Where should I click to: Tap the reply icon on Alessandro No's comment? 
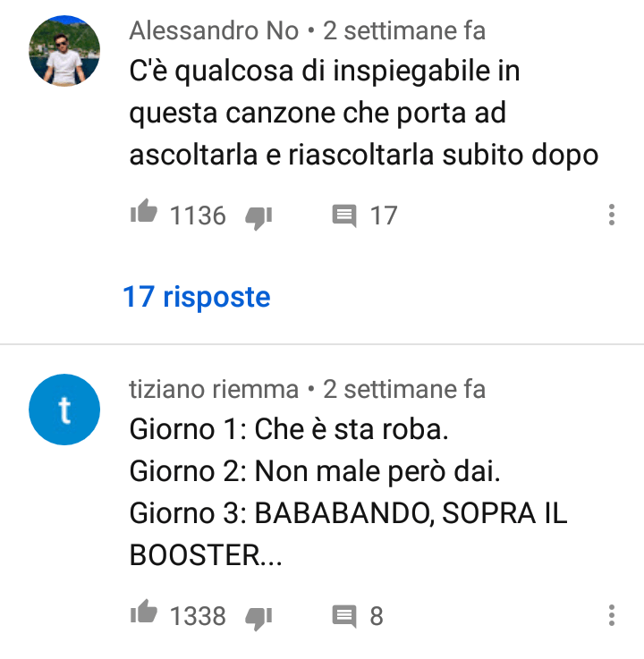[x=344, y=215]
